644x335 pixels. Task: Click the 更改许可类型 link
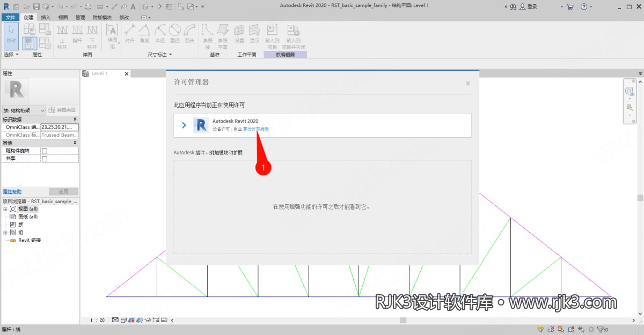tap(256, 129)
